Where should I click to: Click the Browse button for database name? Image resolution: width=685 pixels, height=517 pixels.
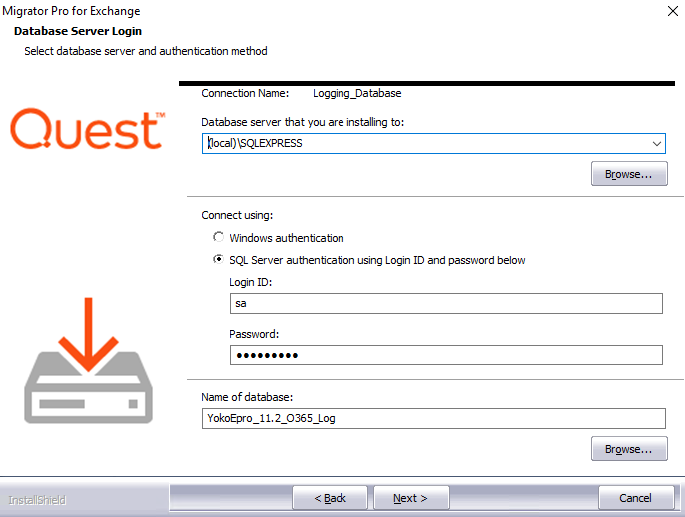click(x=629, y=449)
